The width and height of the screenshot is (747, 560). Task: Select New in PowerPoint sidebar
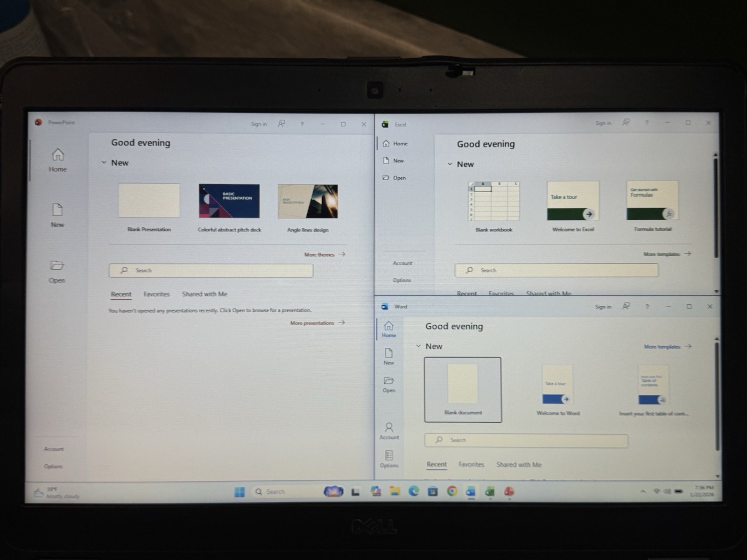[57, 215]
